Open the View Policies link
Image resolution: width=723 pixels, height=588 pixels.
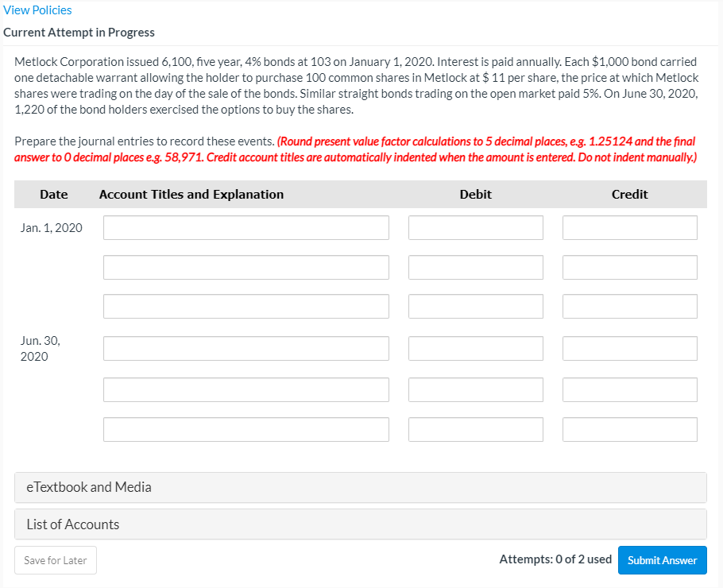(37, 10)
